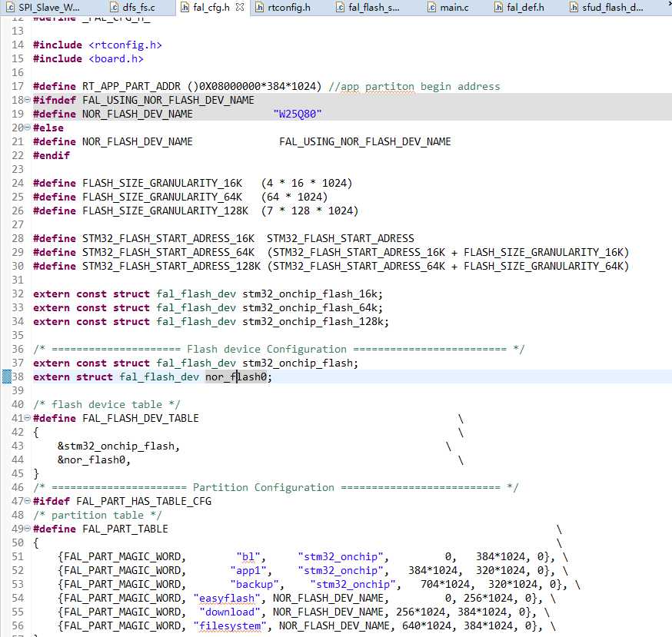The image size is (672, 637).
Task: Open the dfs_fs.c editor tab
Action: [x=132, y=7]
